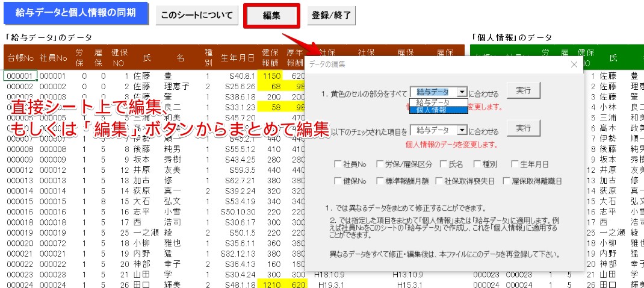Click the 編集 button
Screen dimensions: 644x288
[271, 16]
